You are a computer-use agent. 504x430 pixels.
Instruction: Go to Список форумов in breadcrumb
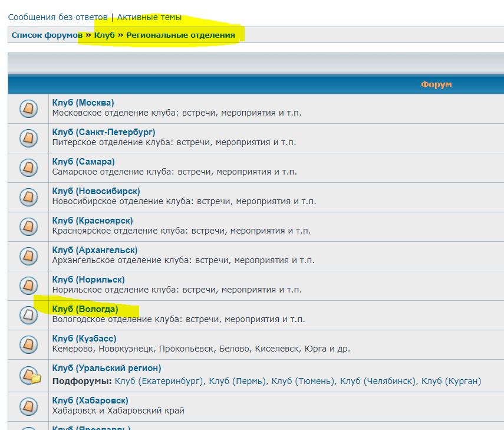pos(47,35)
